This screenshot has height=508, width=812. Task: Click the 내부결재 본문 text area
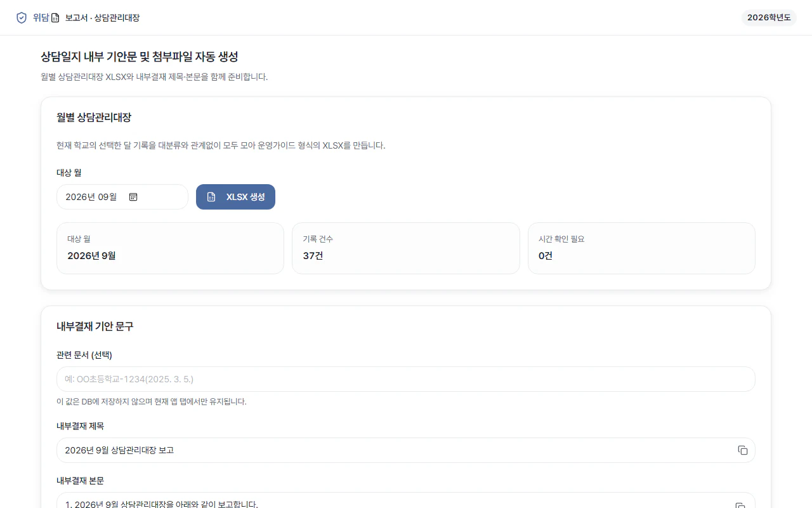coord(406,500)
